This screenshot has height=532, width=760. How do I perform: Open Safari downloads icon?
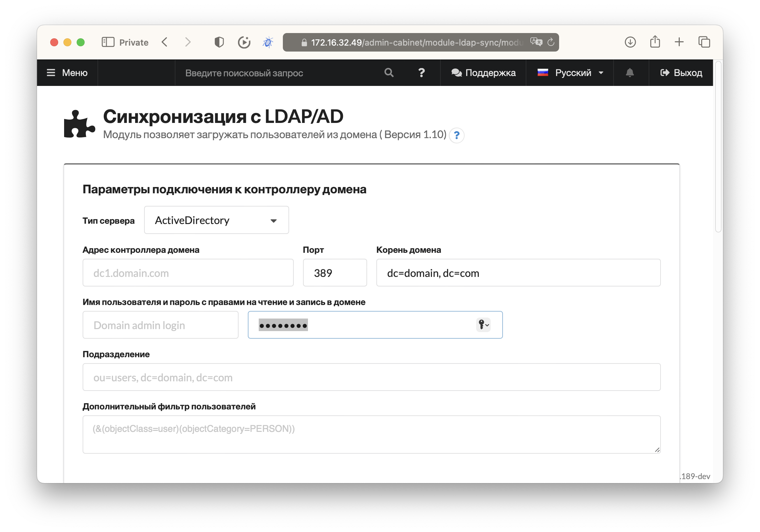(x=630, y=42)
